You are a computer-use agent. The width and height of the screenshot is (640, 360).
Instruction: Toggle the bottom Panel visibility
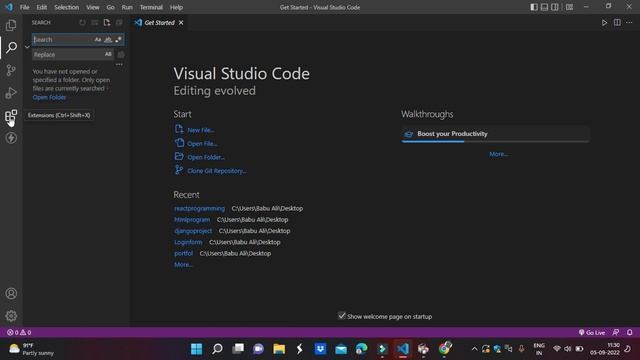click(544, 7)
